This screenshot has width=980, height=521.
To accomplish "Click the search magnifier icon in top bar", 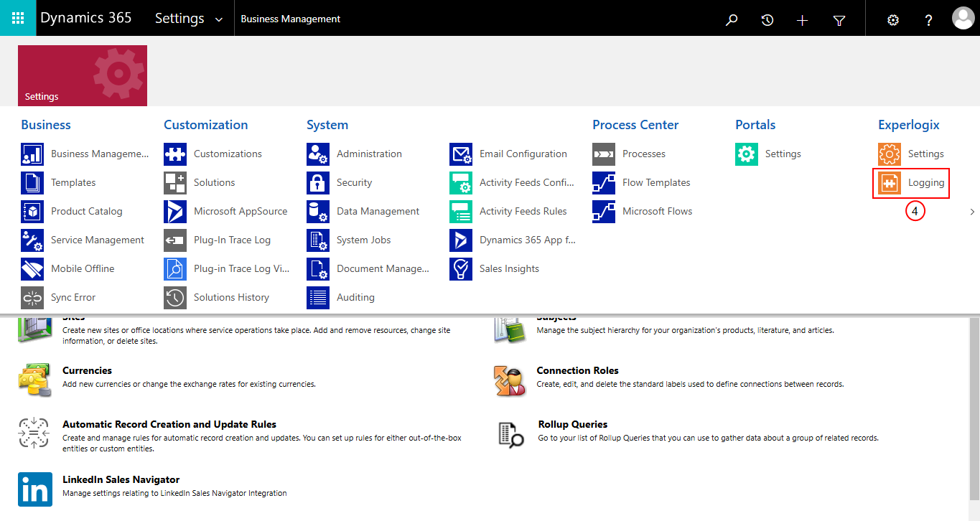I will [732, 20].
